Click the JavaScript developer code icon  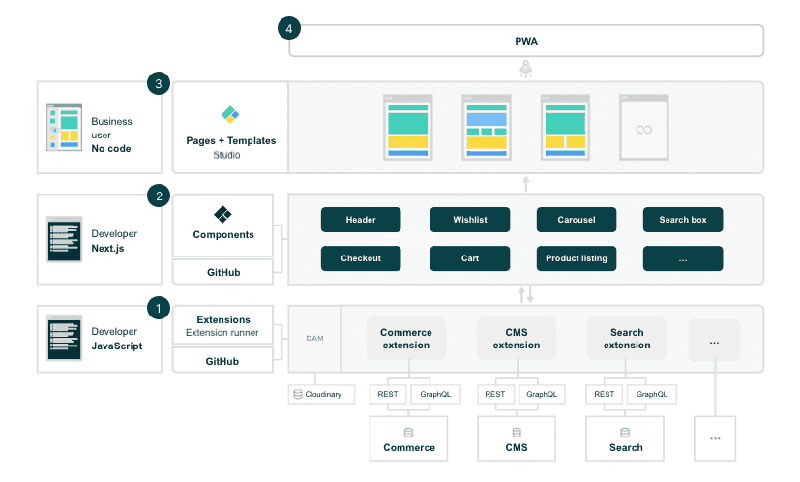[x=64, y=338]
